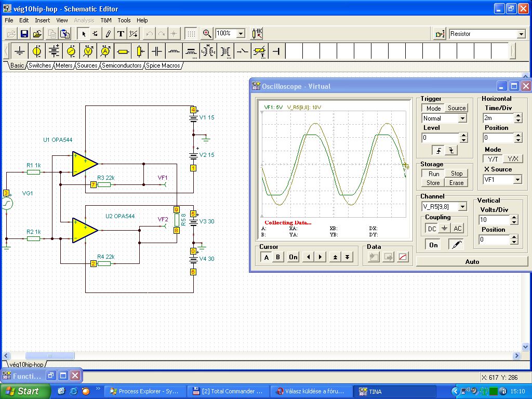Open X Source VF1 dropdown
The width and height of the screenshot is (532, 399).
pos(517,179)
